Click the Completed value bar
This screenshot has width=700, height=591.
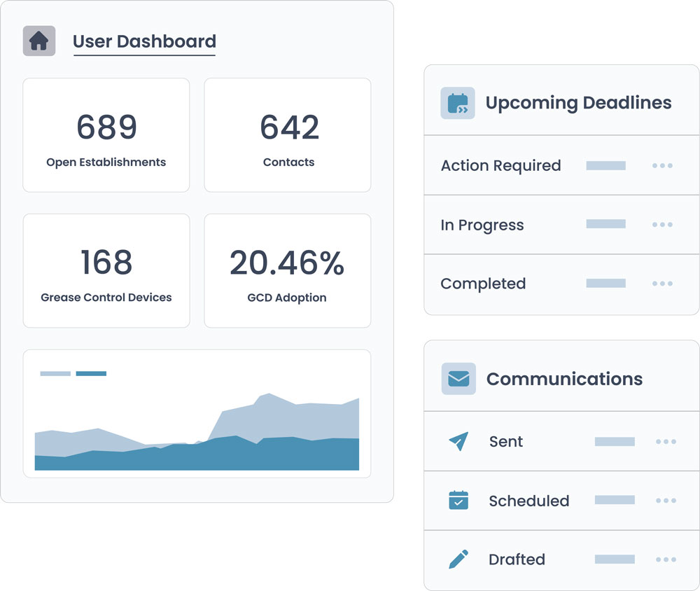[x=605, y=283]
